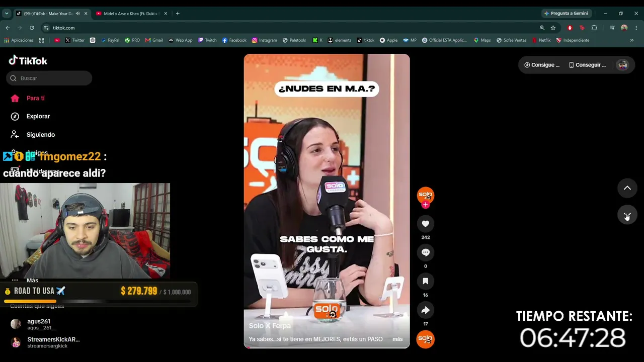
Task: Open the Gmail bookmark
Action: pos(154,40)
